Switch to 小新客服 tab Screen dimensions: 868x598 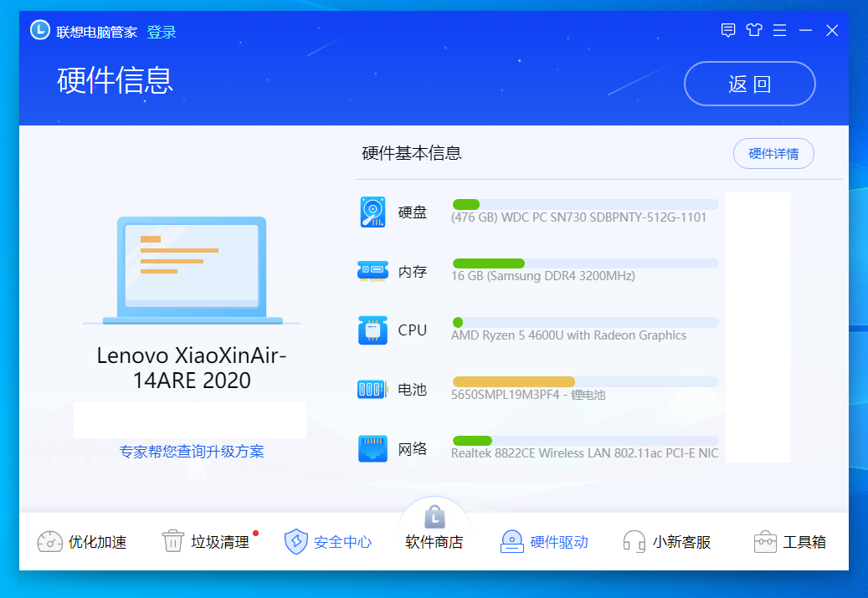[666, 542]
